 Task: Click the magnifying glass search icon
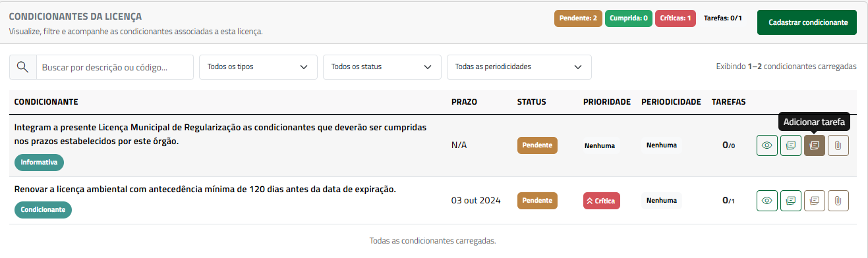[22, 66]
